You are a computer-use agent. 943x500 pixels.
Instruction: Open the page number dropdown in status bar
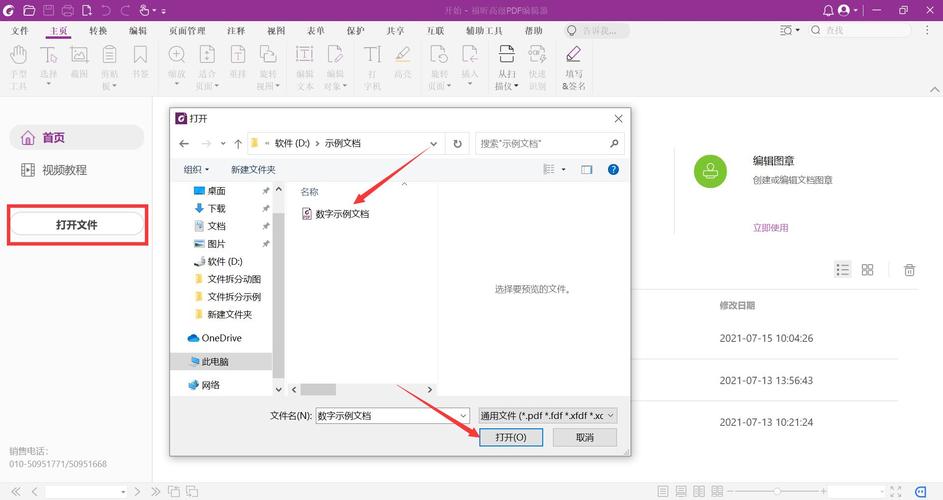(123, 492)
